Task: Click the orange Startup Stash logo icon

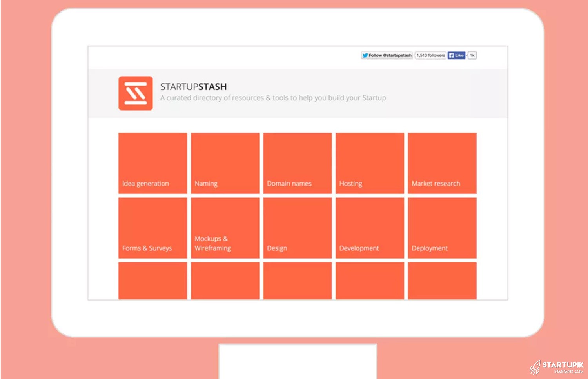Action: tap(136, 93)
